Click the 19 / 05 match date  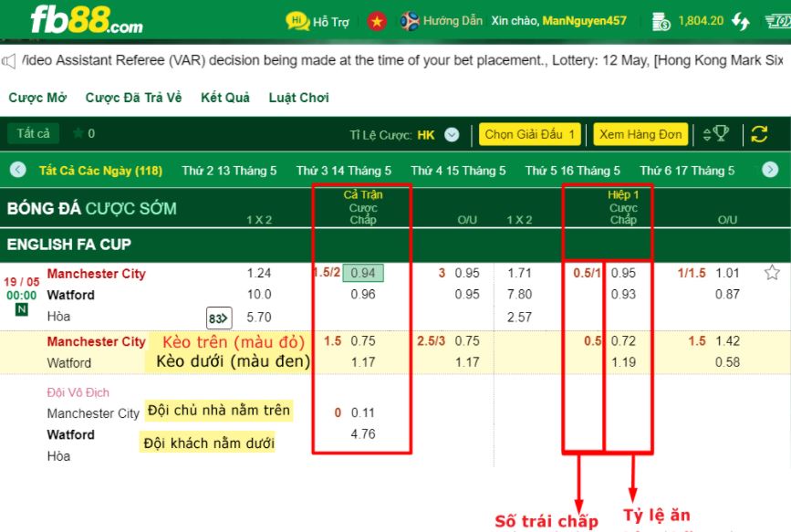(x=21, y=282)
